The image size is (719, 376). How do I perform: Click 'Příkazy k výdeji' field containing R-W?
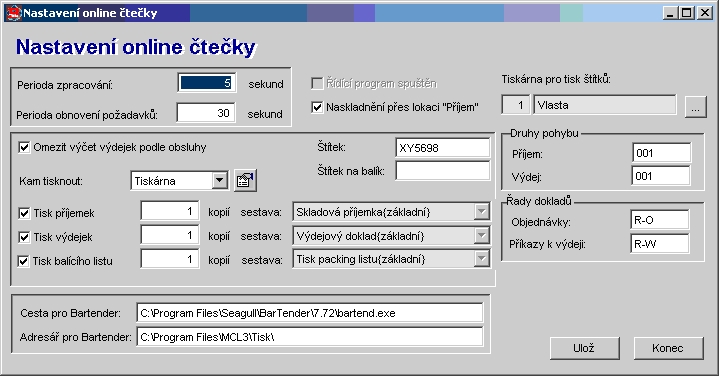[660, 243]
